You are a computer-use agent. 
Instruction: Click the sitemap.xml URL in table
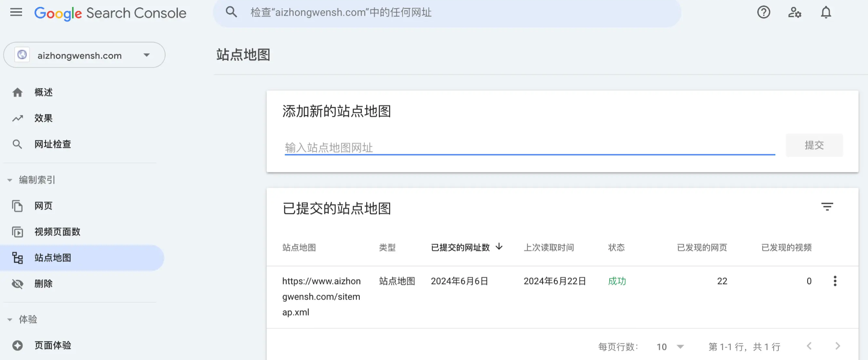[322, 297]
